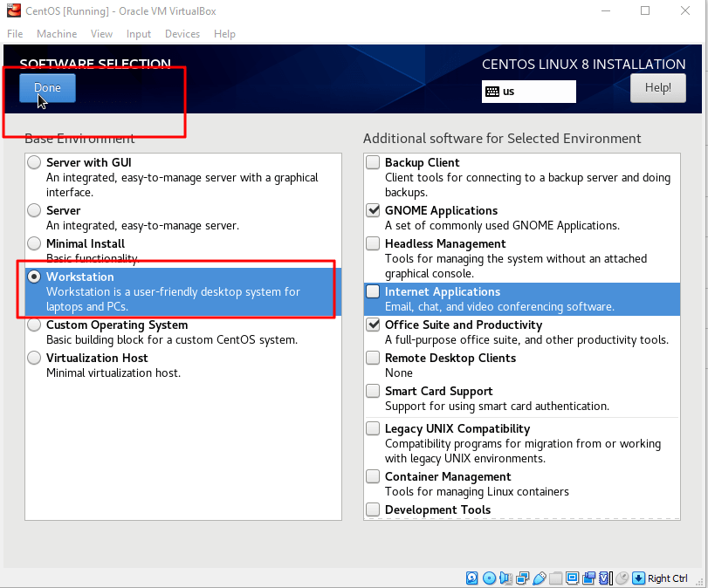708x588 pixels.
Task: Click the "Basic functionality." description text
Action: [93, 258]
